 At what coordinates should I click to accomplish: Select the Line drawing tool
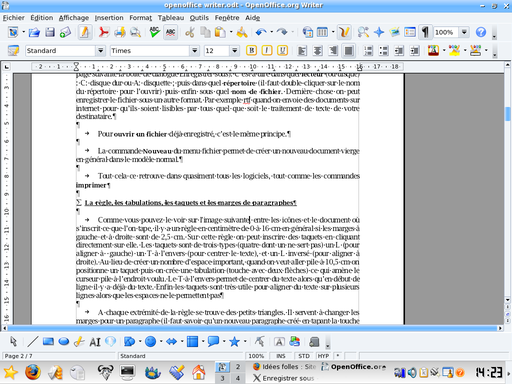(x=32, y=342)
